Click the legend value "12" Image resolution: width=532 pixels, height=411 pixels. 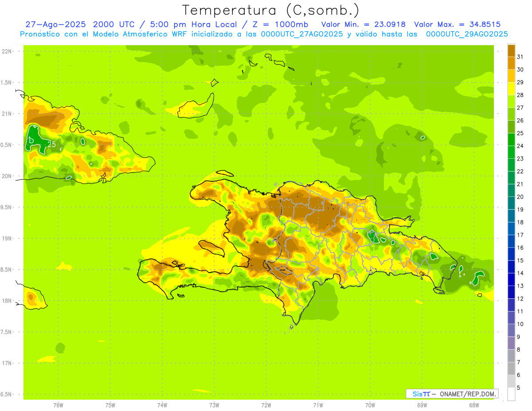(x=520, y=299)
